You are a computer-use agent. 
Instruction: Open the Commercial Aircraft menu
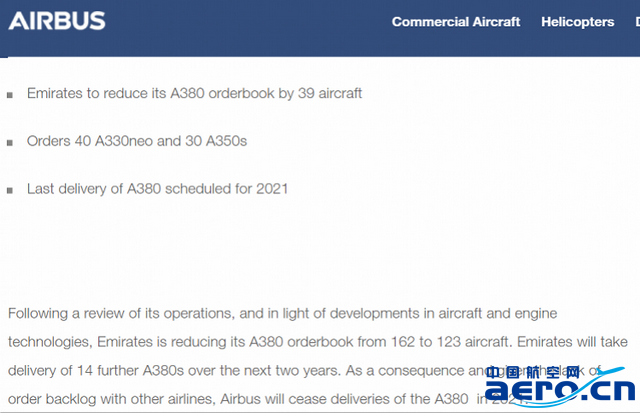point(456,22)
